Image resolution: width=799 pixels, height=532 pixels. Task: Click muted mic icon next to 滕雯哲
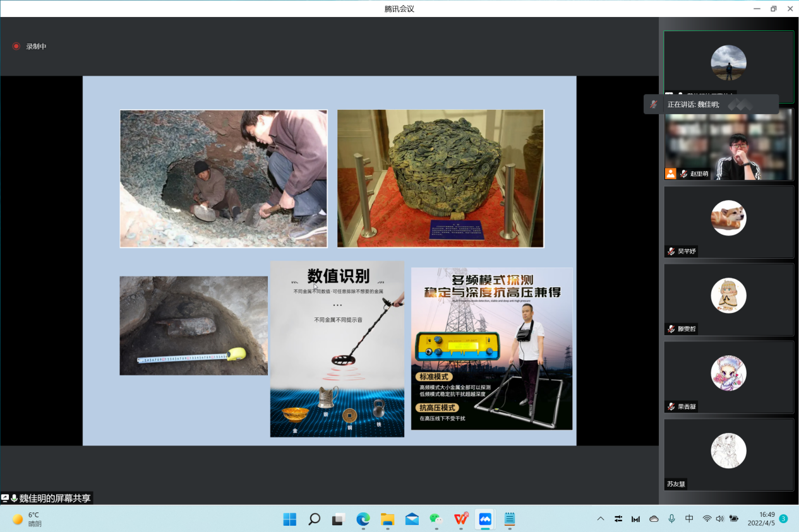[x=671, y=329]
